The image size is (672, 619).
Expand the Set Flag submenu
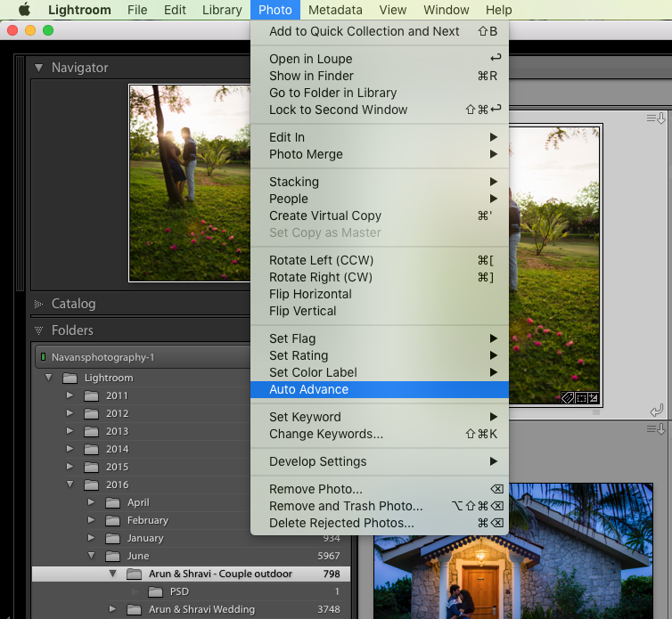[x=380, y=338]
